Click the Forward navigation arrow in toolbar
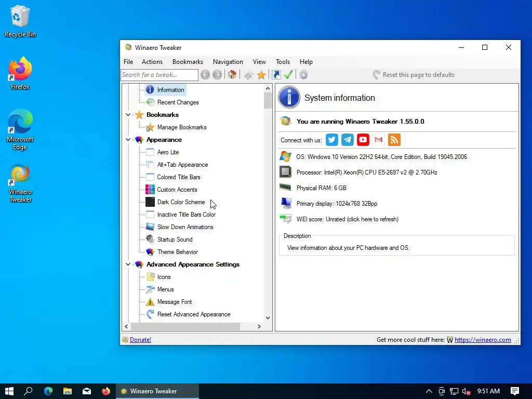Image resolution: width=532 pixels, height=399 pixels. [x=217, y=75]
